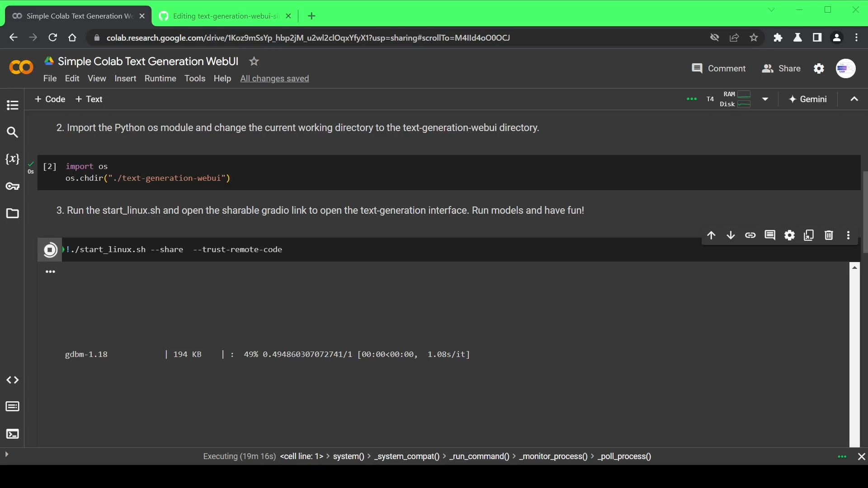Open the terminal icon in left sidebar
Viewport: 868px width, 488px height.
pyautogui.click(x=12, y=434)
